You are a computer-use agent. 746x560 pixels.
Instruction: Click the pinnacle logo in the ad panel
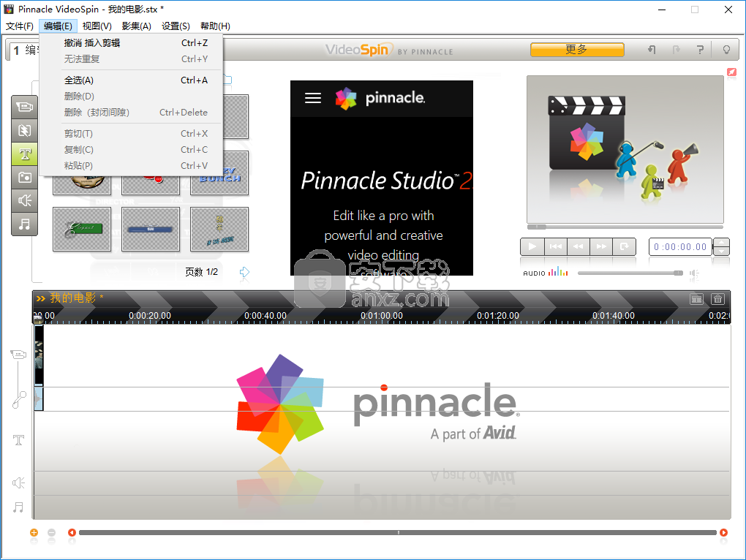coord(380,98)
